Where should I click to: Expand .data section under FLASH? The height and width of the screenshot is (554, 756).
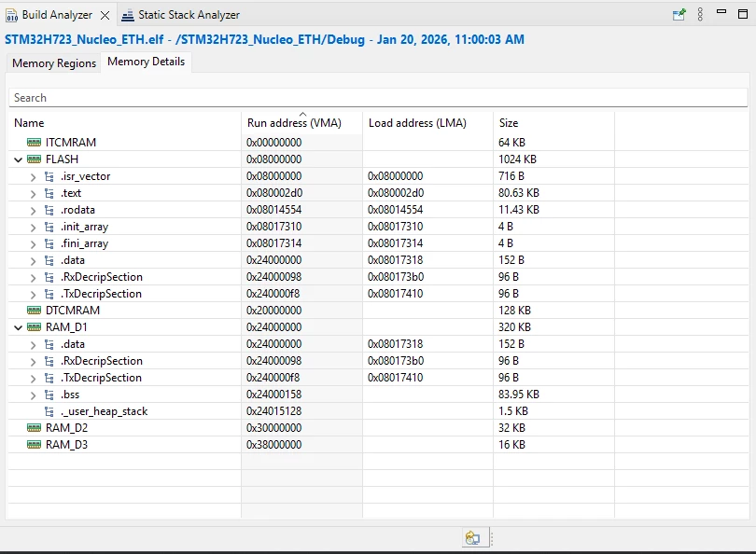point(33,261)
